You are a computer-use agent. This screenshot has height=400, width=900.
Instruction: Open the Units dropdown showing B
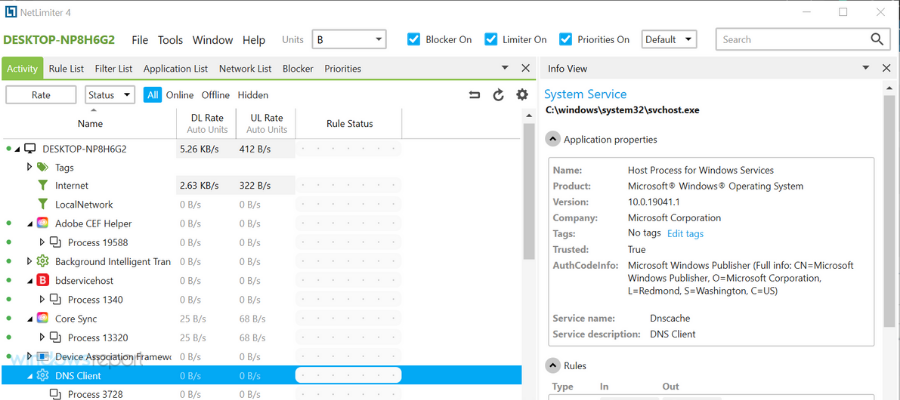(x=349, y=39)
